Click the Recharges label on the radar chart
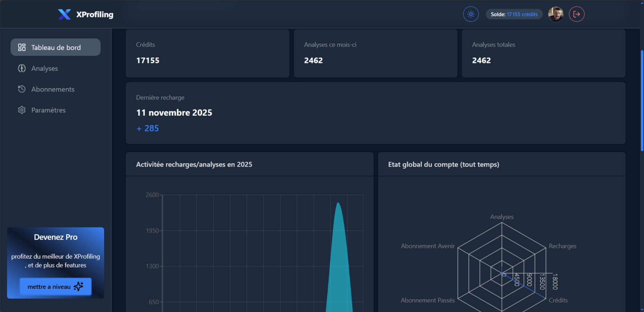 562,246
